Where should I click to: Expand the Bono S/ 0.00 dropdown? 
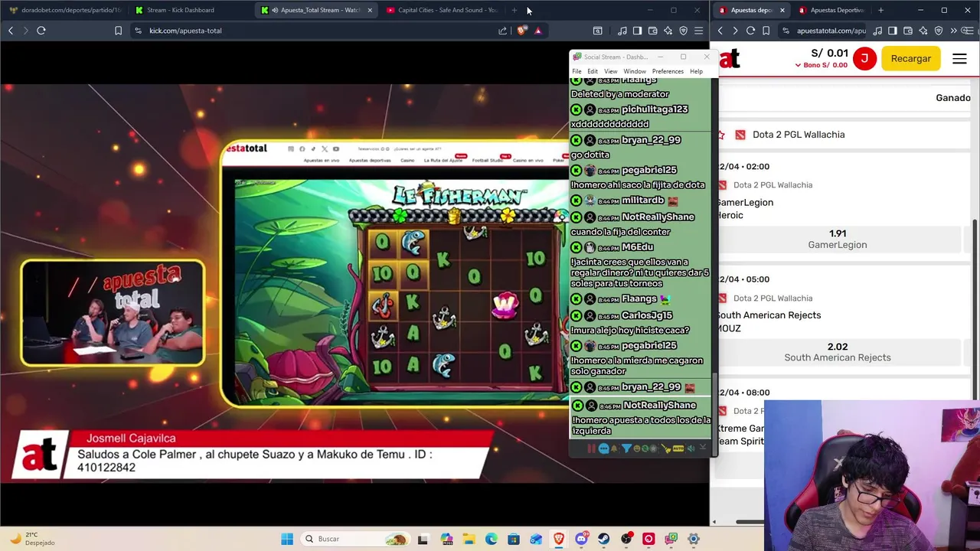click(x=822, y=65)
